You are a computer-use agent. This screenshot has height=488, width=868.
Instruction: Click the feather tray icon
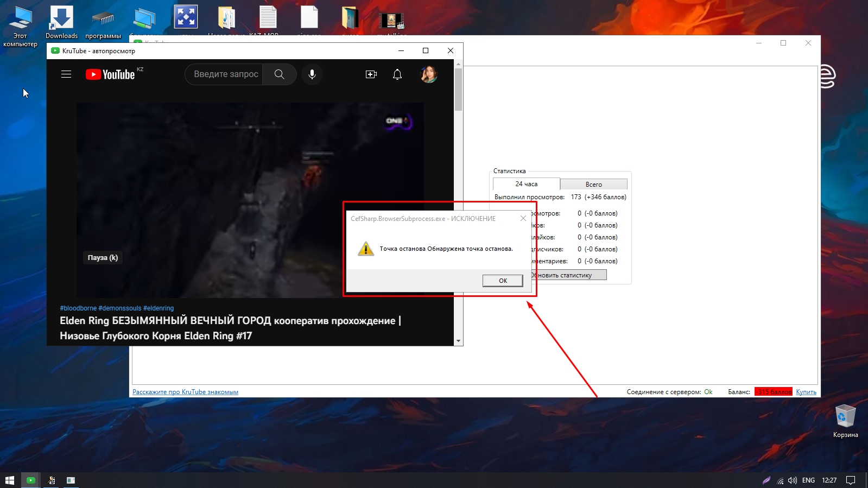point(766,480)
